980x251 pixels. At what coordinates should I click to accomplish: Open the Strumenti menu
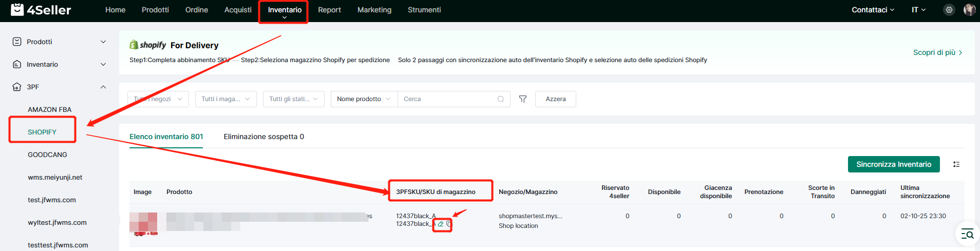(424, 10)
